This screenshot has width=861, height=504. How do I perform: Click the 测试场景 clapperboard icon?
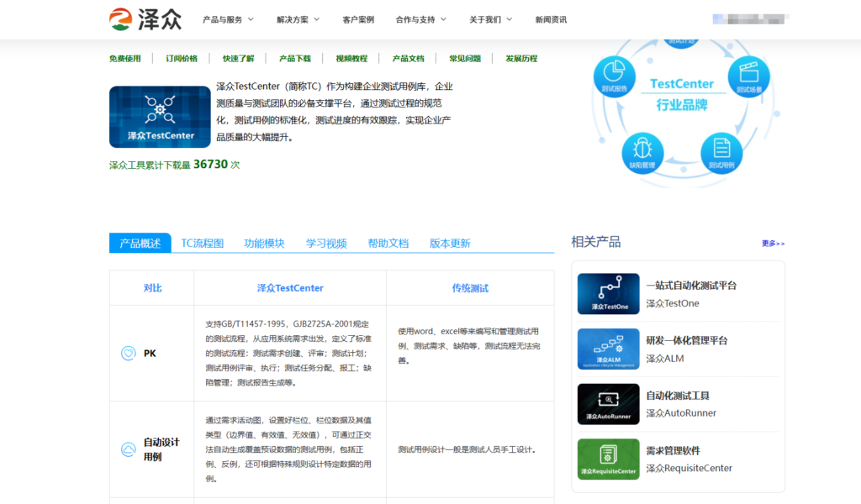click(747, 76)
